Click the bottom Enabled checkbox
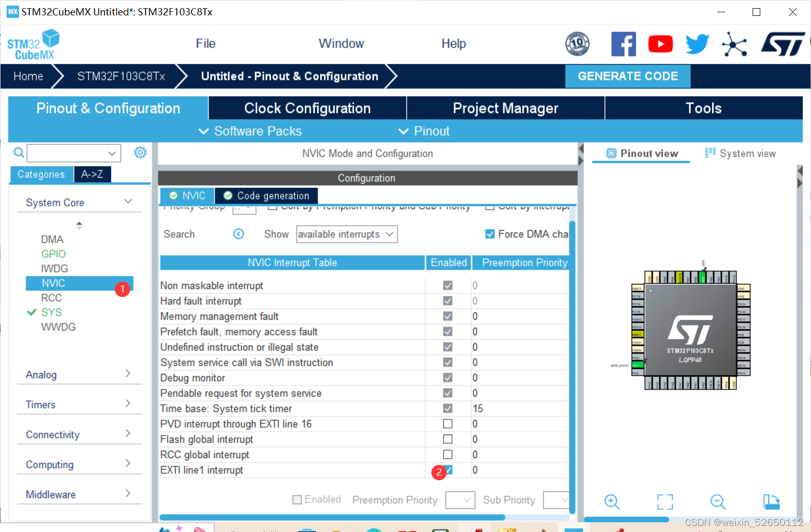Image resolution: width=811 pixels, height=532 pixels. click(x=297, y=500)
